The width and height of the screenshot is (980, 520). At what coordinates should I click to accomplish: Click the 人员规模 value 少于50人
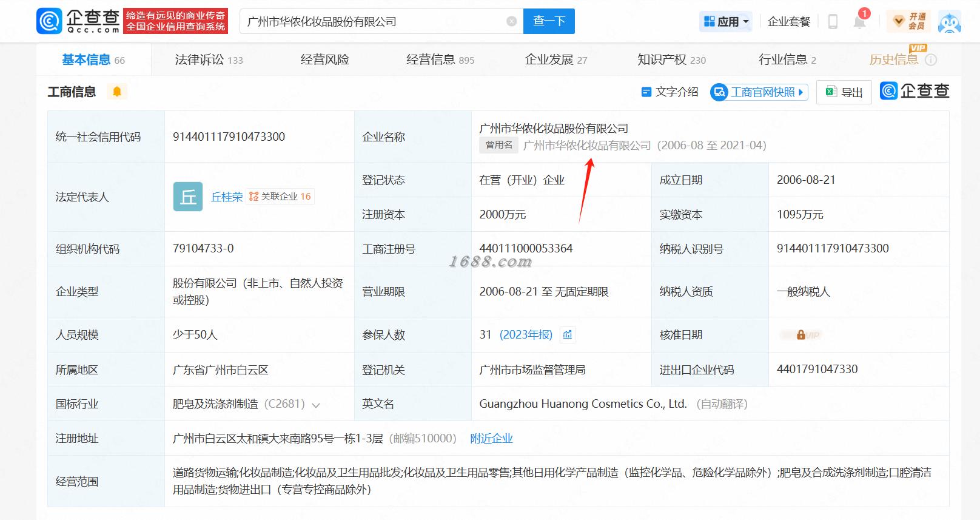(x=195, y=334)
